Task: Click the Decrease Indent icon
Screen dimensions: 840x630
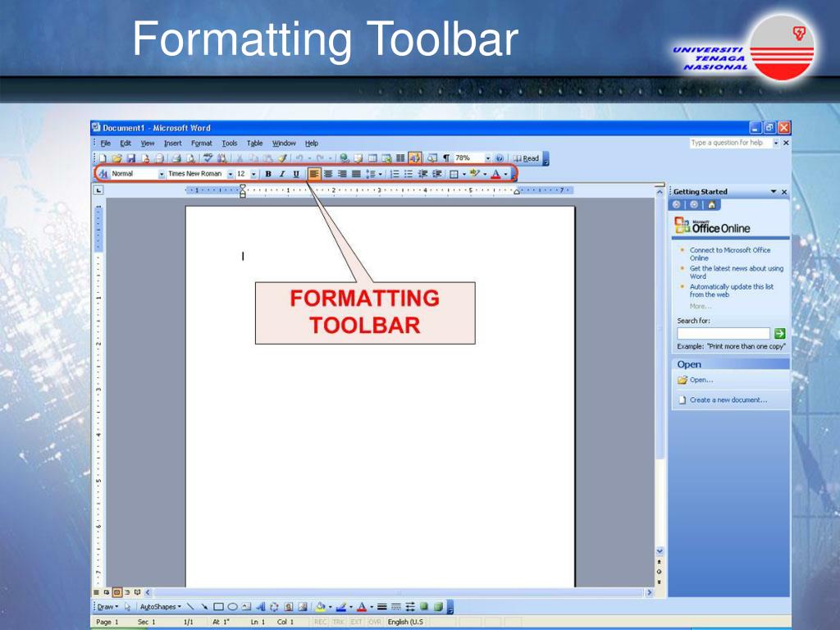Action: tap(422, 174)
